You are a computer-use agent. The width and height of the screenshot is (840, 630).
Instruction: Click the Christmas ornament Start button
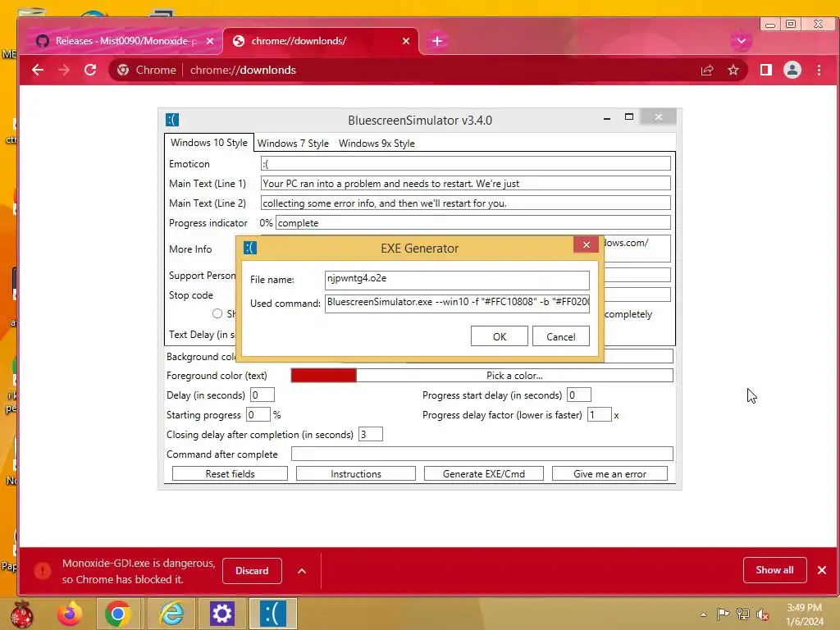pos(22,614)
